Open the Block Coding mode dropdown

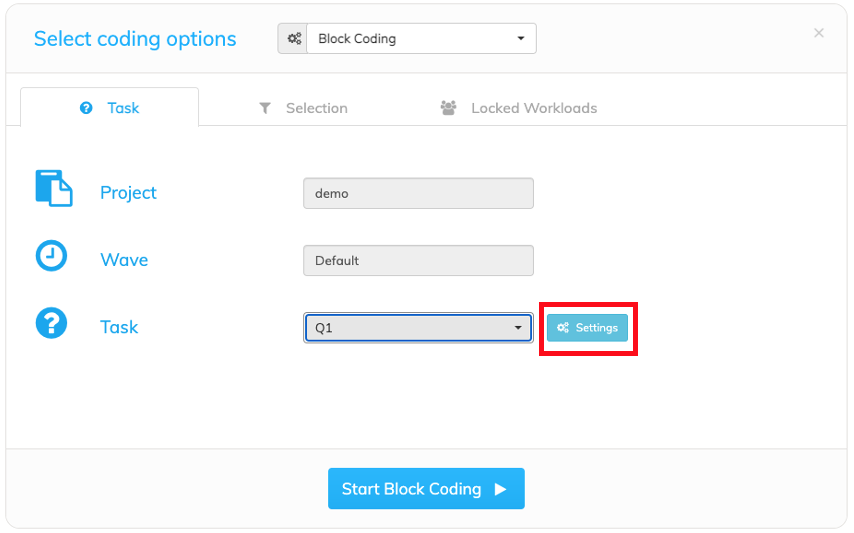(421, 39)
